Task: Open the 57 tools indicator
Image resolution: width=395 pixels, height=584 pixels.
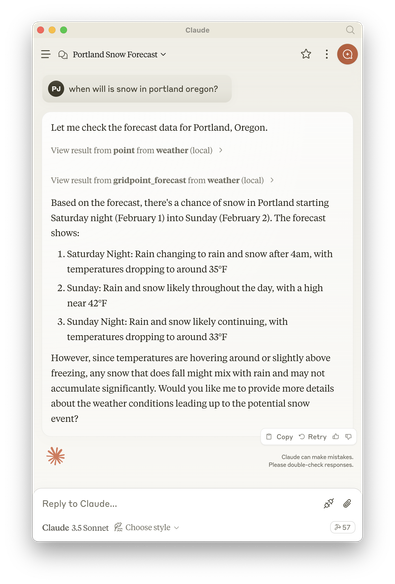Action: [343, 527]
